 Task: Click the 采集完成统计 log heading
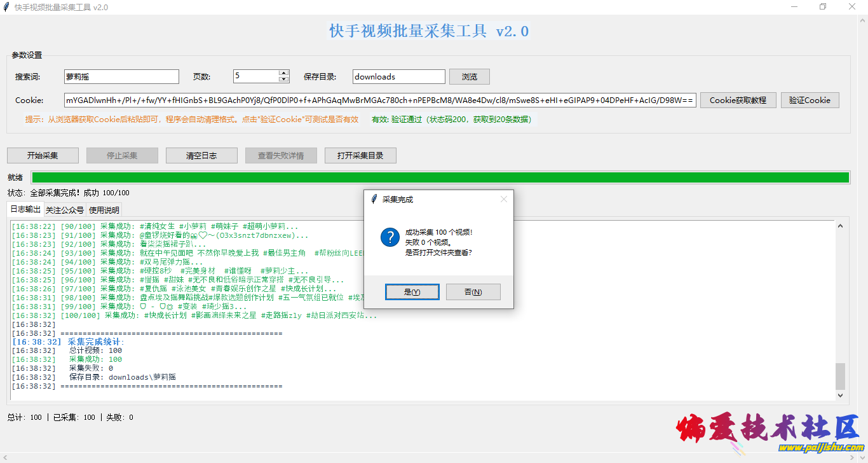coord(97,342)
